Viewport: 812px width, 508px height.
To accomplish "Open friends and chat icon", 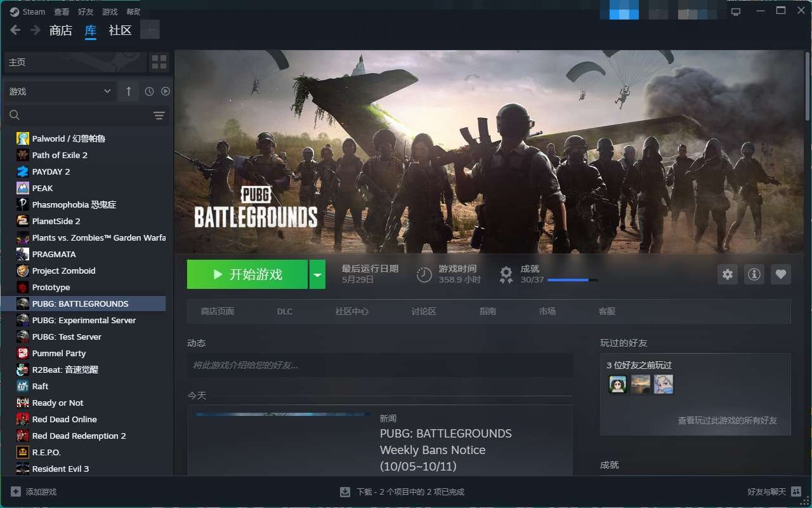I will (x=796, y=491).
